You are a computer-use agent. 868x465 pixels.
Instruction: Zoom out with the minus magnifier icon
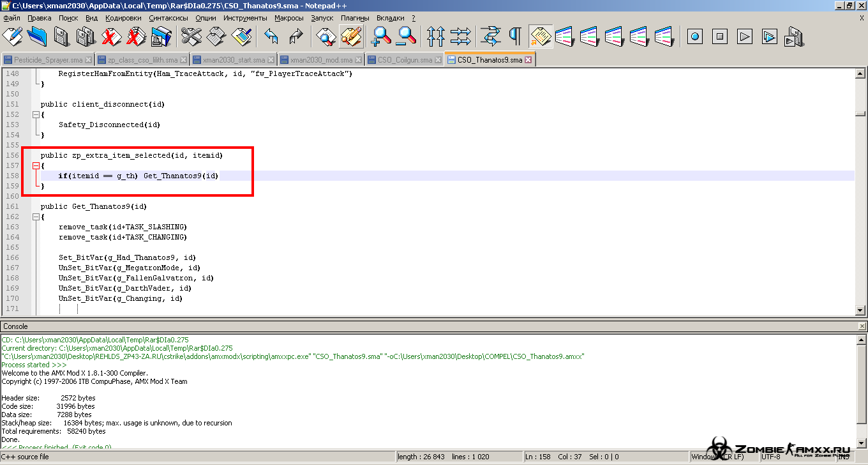coord(406,36)
